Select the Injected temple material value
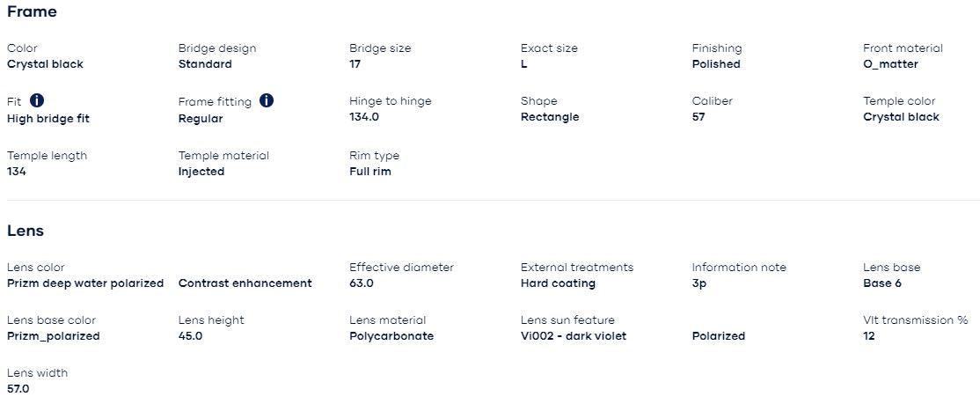 pos(201,172)
